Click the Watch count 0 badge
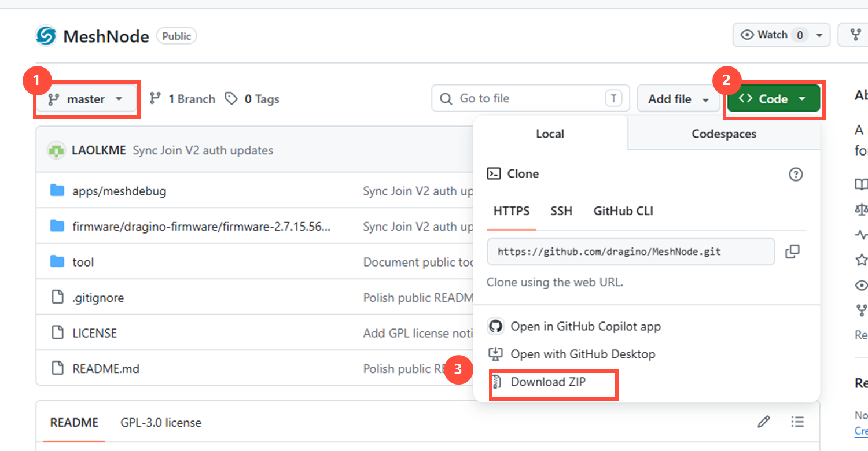The height and width of the screenshot is (451, 868). click(x=800, y=35)
